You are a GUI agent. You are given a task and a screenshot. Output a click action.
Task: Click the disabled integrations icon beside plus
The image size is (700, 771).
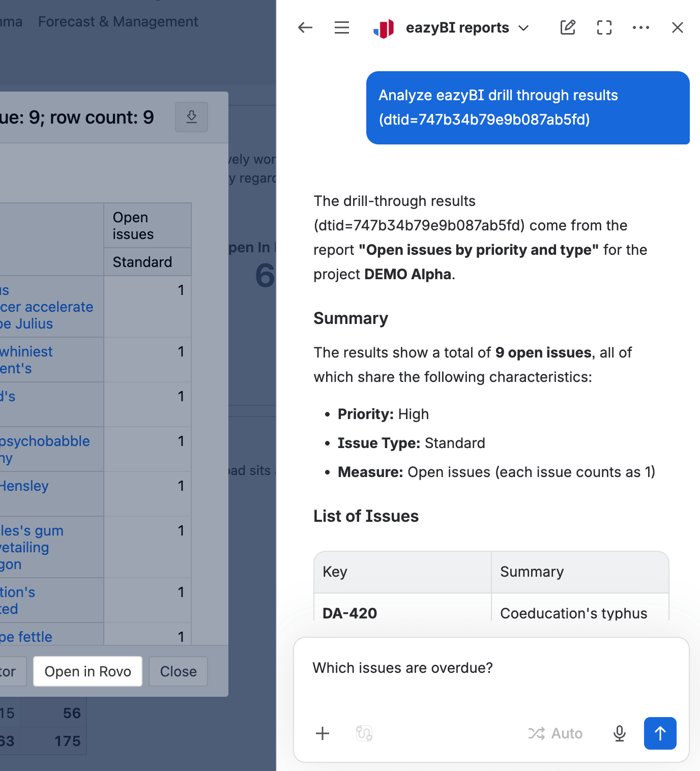(x=364, y=733)
